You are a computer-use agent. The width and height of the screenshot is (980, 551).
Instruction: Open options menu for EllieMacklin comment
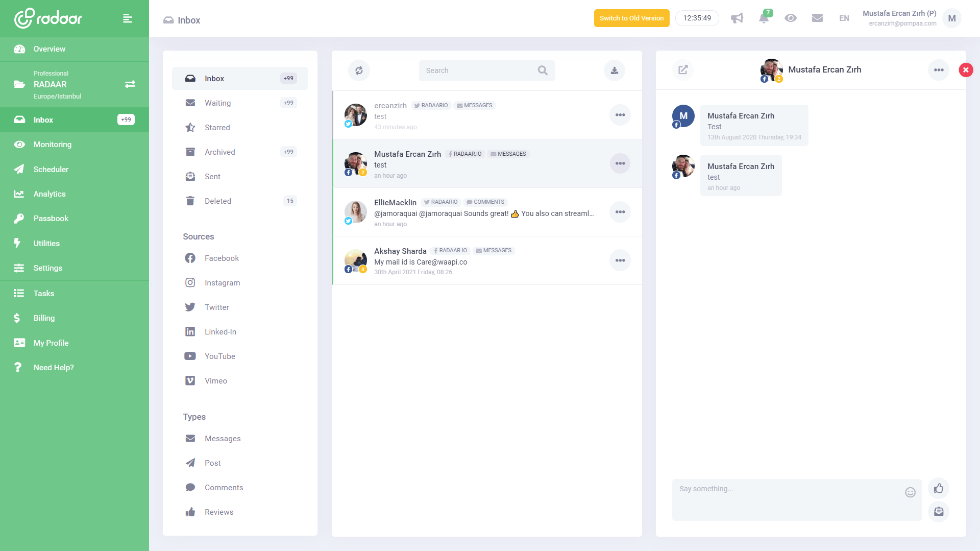[620, 212]
